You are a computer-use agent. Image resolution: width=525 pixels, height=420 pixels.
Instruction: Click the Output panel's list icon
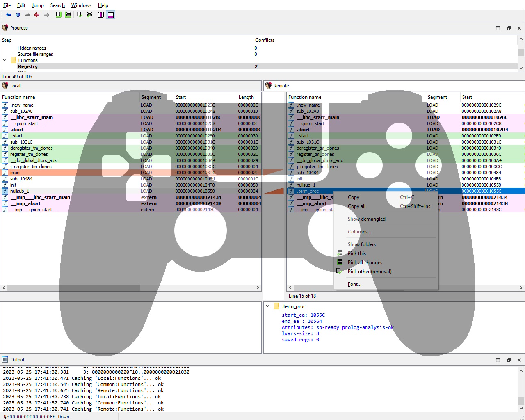pyautogui.click(x=4, y=359)
